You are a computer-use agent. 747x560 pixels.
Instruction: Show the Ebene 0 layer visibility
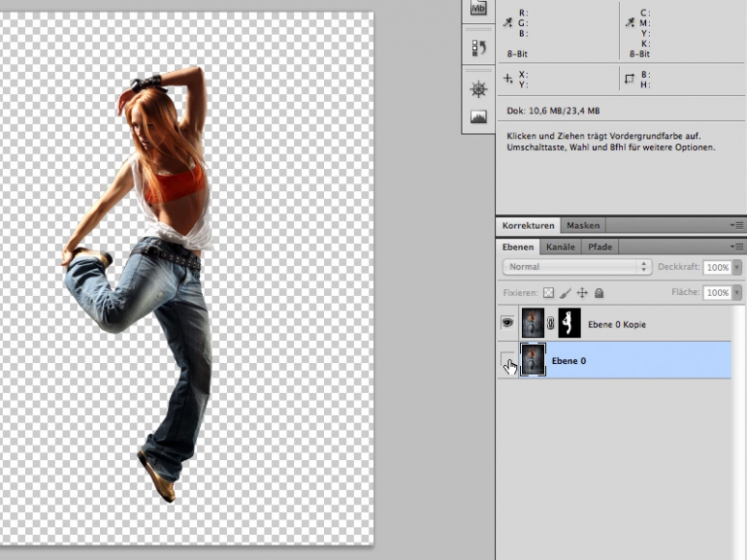point(507,360)
